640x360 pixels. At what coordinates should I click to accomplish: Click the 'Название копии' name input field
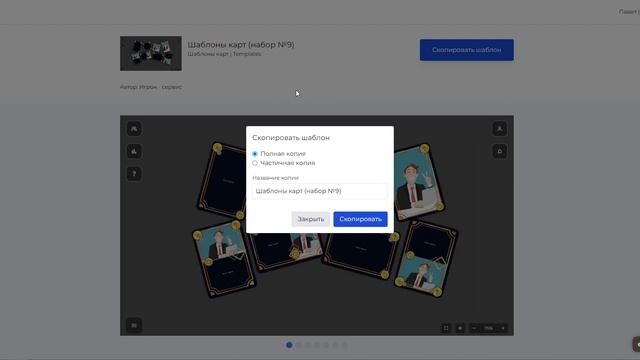click(x=320, y=191)
